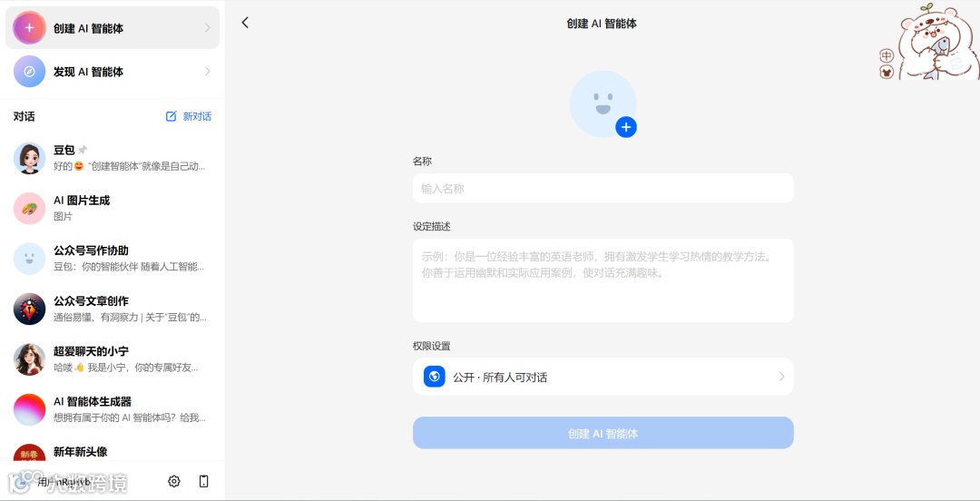The height and width of the screenshot is (501, 980).
Task: Click the 设定描述 label
Action: [432, 226]
